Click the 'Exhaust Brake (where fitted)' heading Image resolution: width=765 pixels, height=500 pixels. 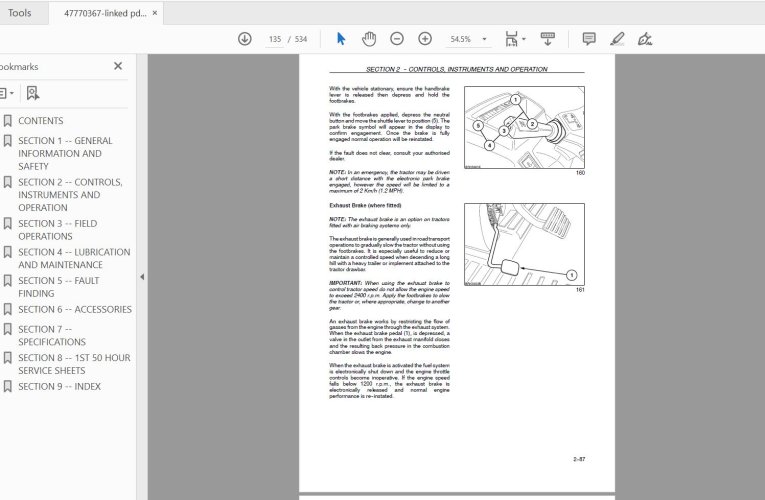pos(365,205)
